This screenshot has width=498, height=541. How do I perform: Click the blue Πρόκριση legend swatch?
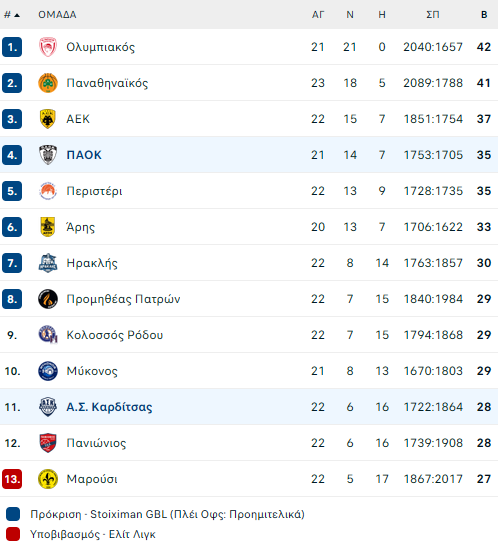click(x=13, y=514)
